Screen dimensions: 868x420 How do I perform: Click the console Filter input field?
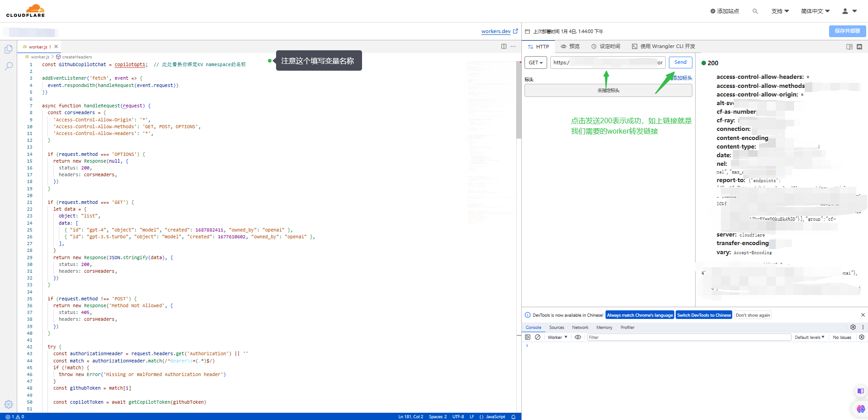click(x=688, y=337)
